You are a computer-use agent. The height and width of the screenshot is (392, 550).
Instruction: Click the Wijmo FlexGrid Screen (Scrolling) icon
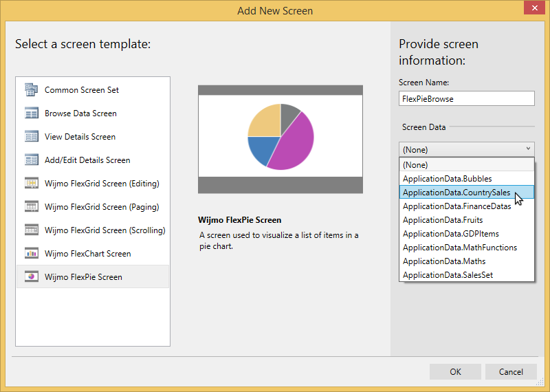pos(31,230)
